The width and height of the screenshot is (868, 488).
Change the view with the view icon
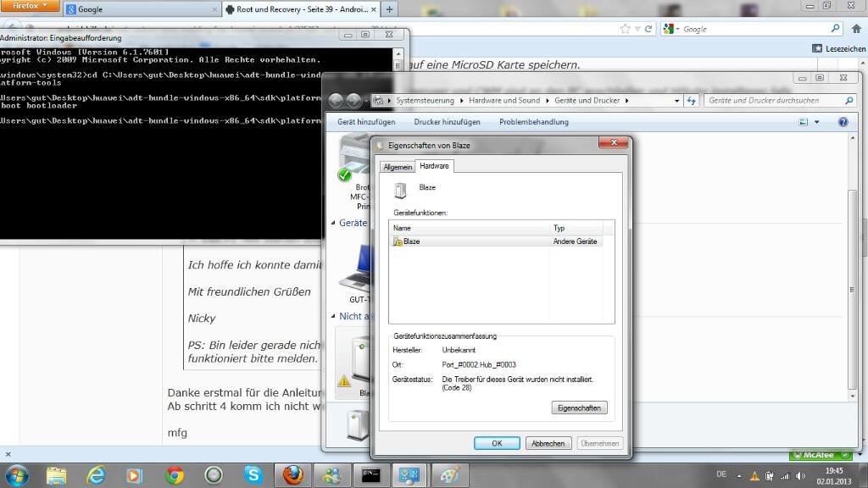click(804, 122)
